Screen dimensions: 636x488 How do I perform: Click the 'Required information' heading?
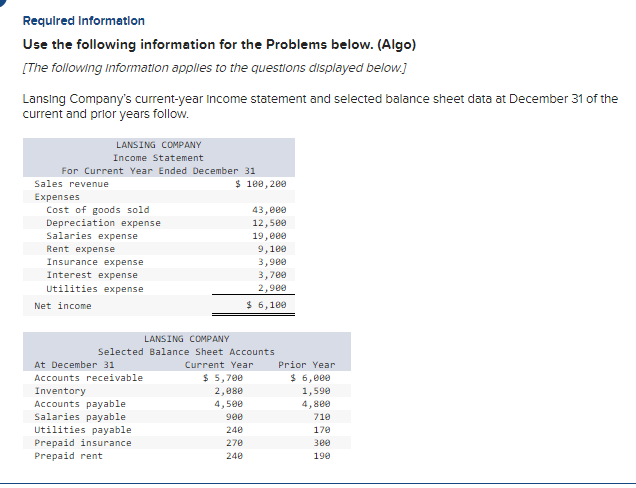[84, 21]
